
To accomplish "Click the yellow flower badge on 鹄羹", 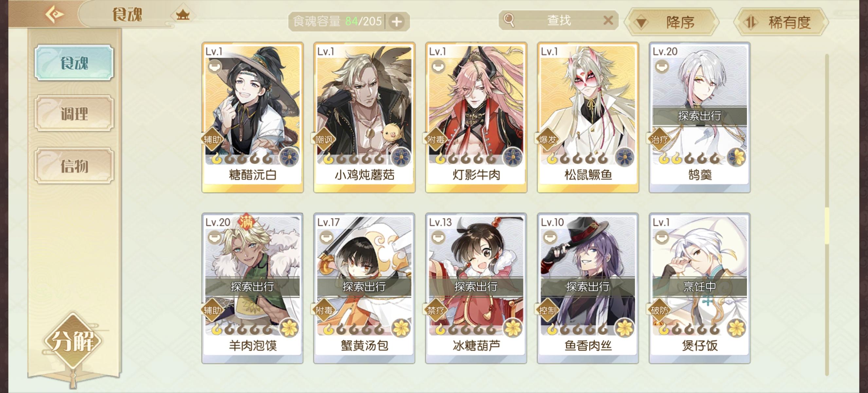I will [736, 157].
